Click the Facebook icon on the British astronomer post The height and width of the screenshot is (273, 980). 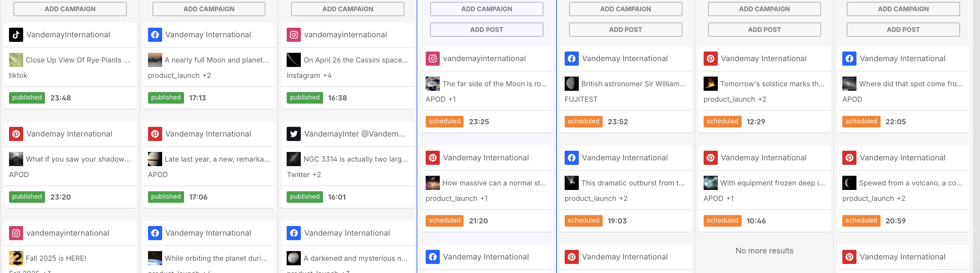click(x=571, y=59)
